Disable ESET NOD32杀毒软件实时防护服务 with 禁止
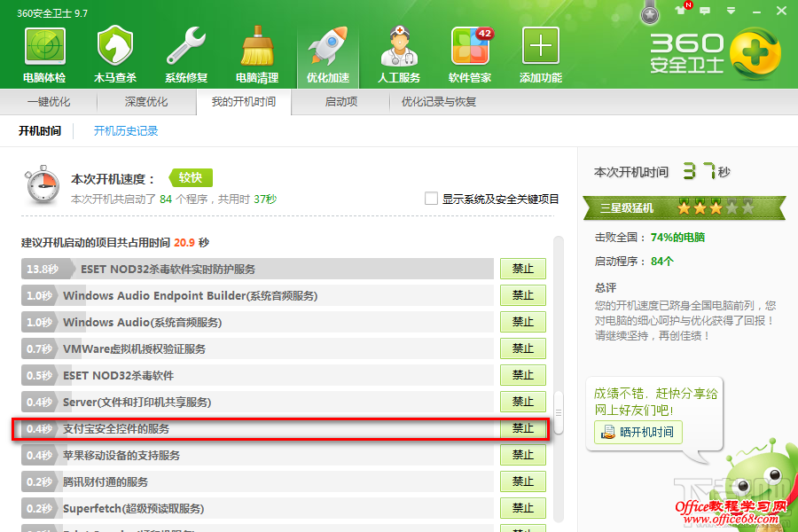This screenshot has height=532, width=798. (522, 269)
